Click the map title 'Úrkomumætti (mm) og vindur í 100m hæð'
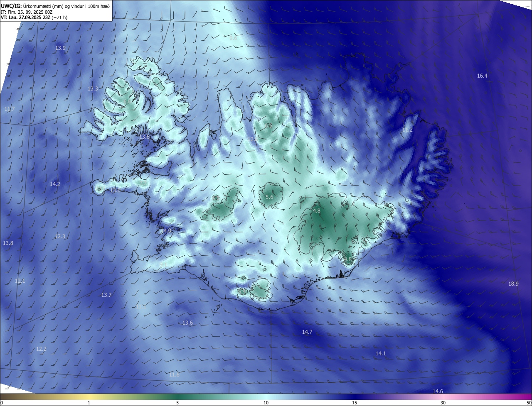532x406 pixels. pos(66,6)
